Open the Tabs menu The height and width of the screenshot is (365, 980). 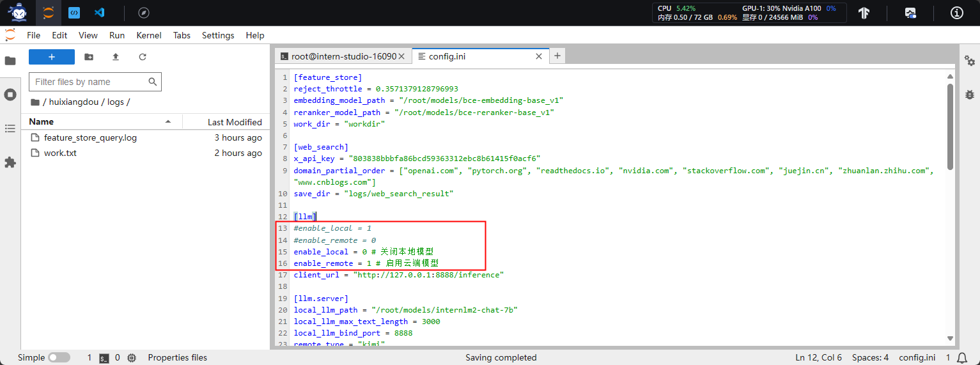pyautogui.click(x=182, y=35)
